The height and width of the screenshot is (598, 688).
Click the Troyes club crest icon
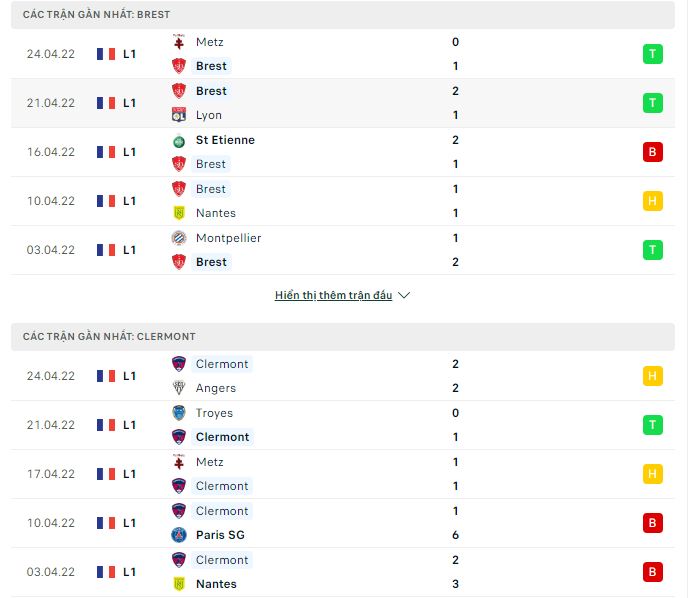pyautogui.click(x=179, y=413)
